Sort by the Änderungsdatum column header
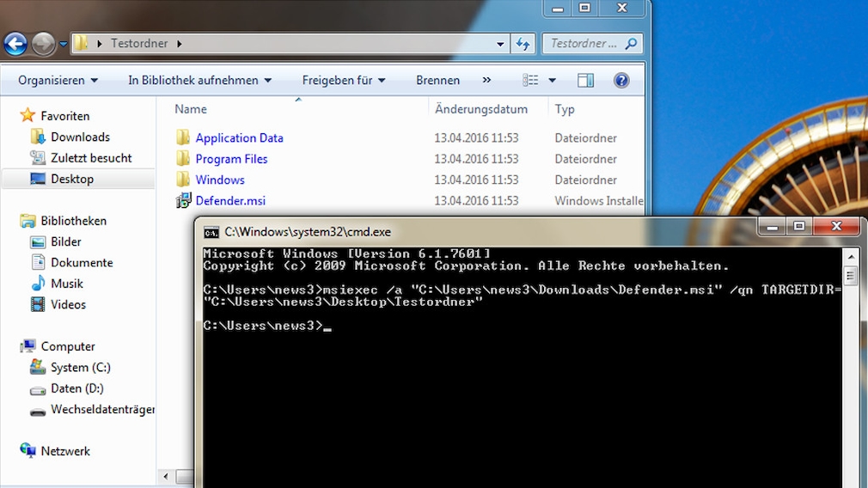The width and height of the screenshot is (868, 488). tap(480, 109)
